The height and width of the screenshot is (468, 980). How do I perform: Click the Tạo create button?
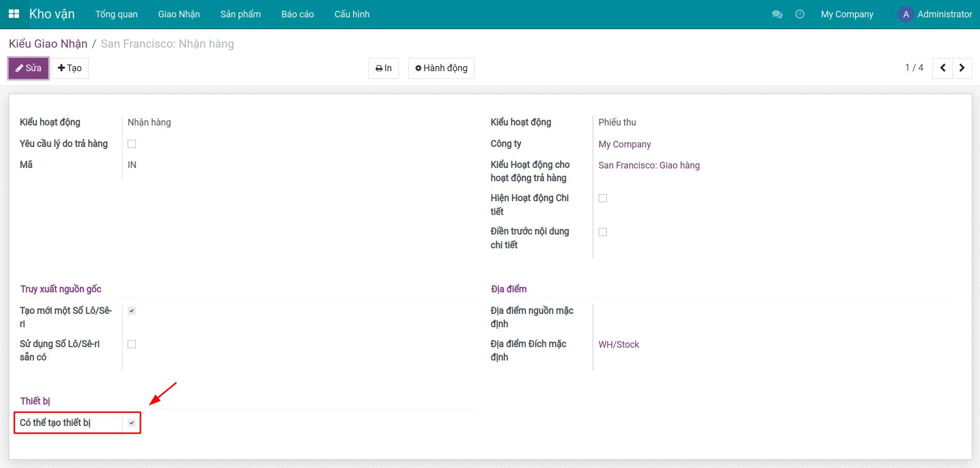click(x=70, y=68)
